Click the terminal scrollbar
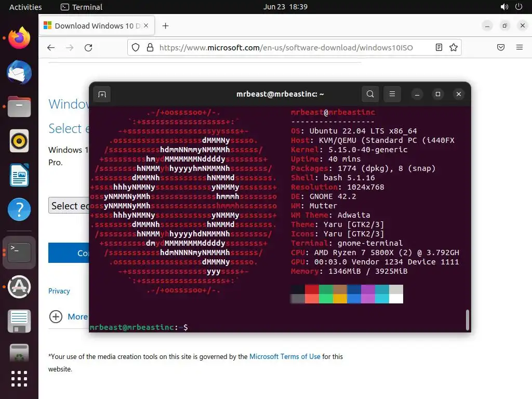 [468, 320]
